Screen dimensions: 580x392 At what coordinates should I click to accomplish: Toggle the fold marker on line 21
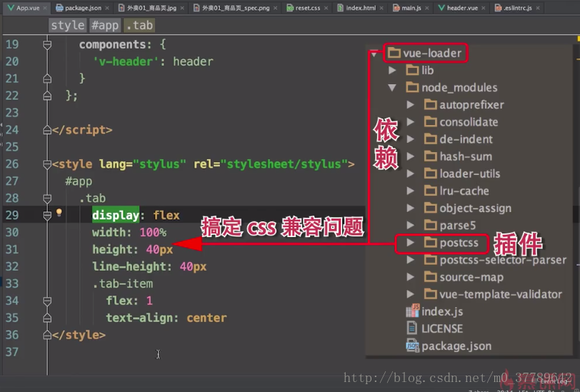pos(47,79)
